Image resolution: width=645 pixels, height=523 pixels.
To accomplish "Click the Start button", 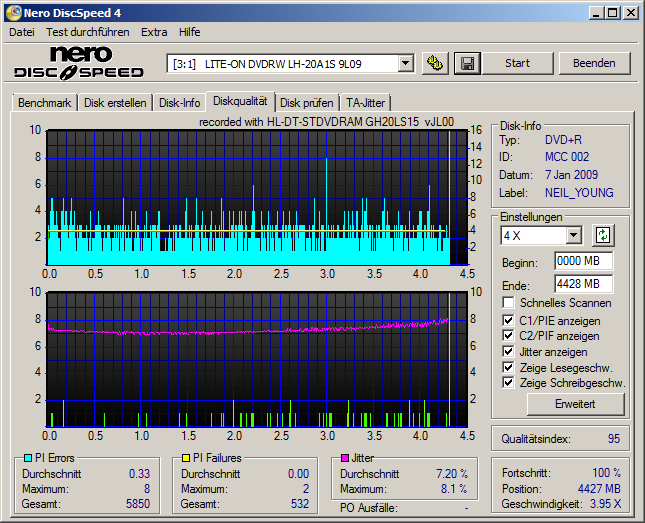I will tap(517, 63).
